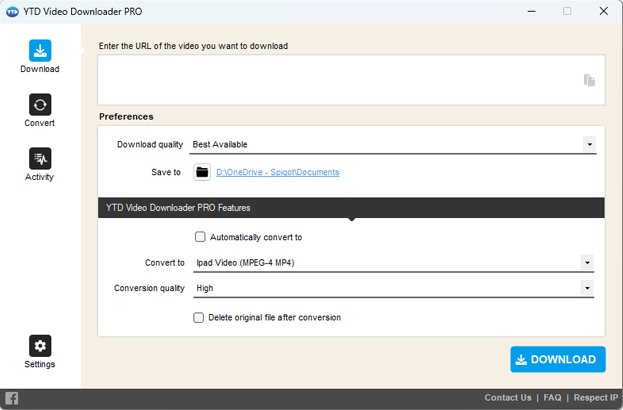This screenshot has width=623, height=410.
Task: Expand the Download quality dropdown
Action: coord(589,144)
